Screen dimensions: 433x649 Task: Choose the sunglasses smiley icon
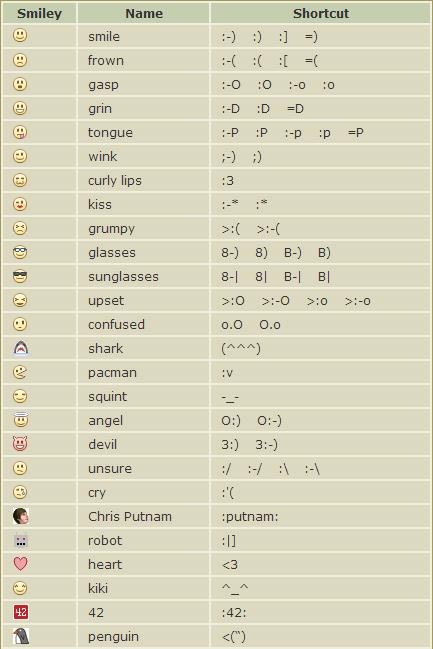coord(20,276)
